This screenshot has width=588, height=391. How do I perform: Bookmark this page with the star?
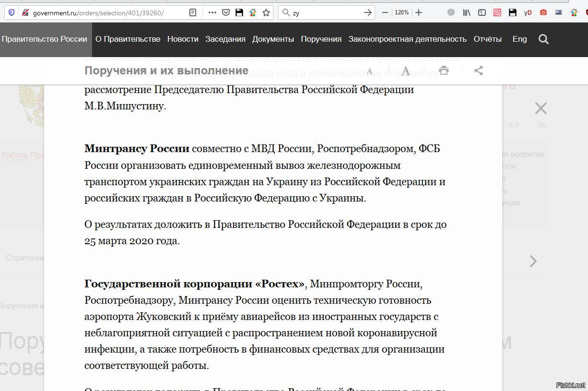[266, 12]
